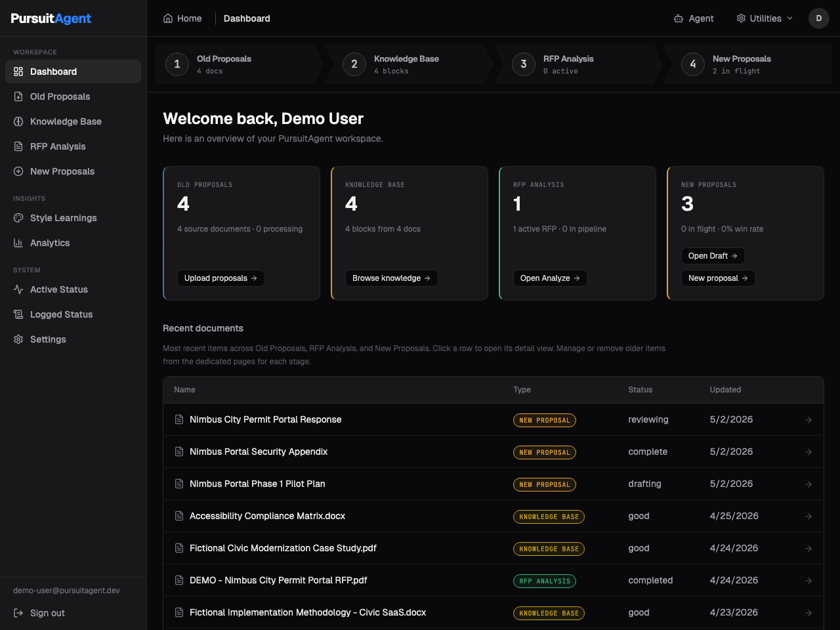Viewport: 840px width, 630px height.
Task: Click the Open Draft button
Action: 713,256
